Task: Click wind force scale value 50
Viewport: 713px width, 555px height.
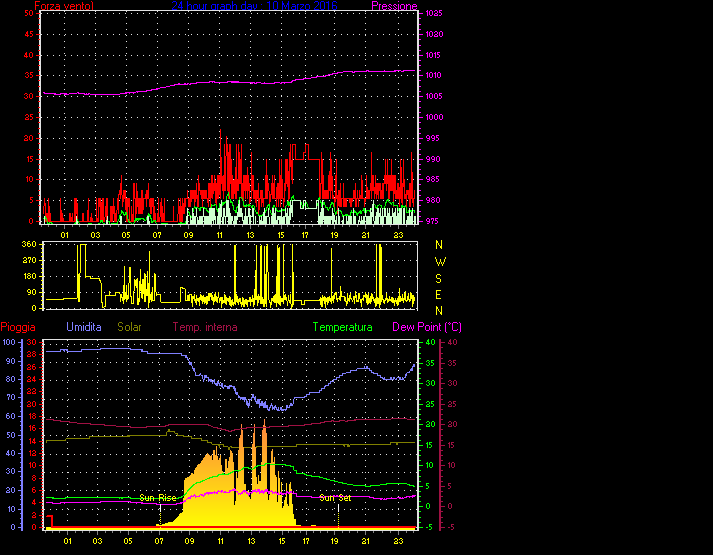Action: tap(29, 14)
